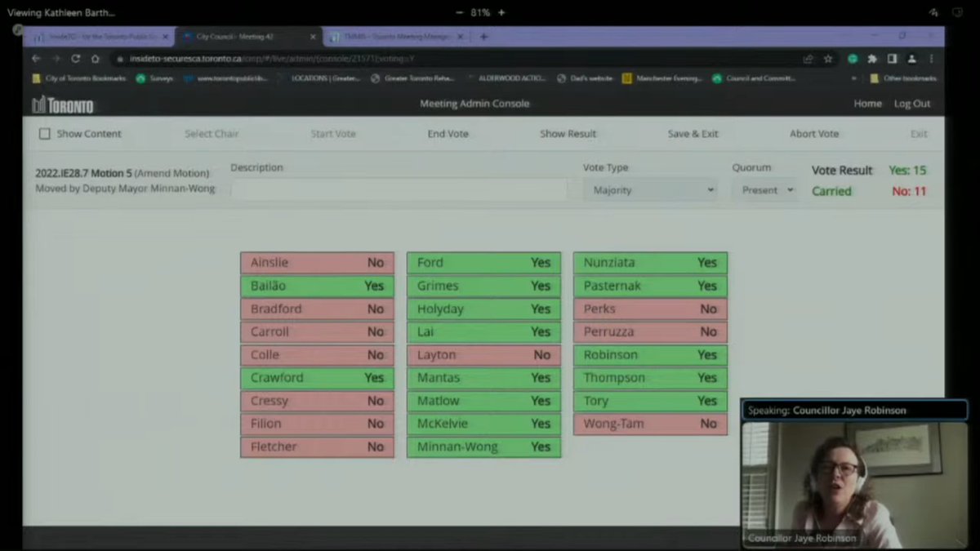
Task: Zoom out with the minus next to 81%
Action: (x=461, y=13)
